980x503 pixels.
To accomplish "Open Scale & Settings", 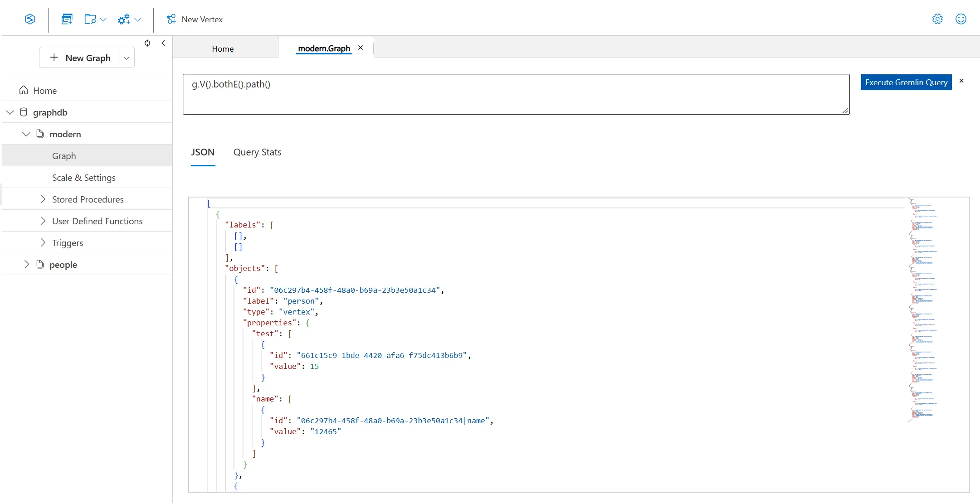I will pyautogui.click(x=87, y=177).
